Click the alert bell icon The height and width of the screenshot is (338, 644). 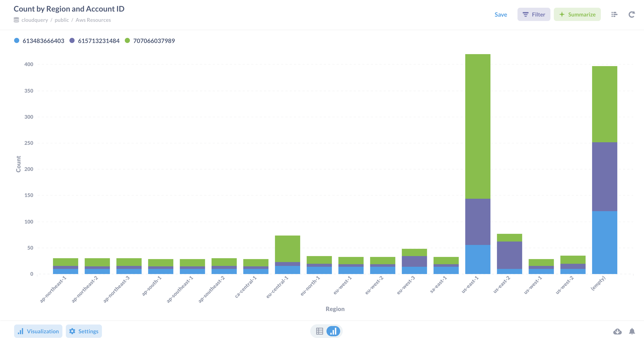(x=632, y=331)
